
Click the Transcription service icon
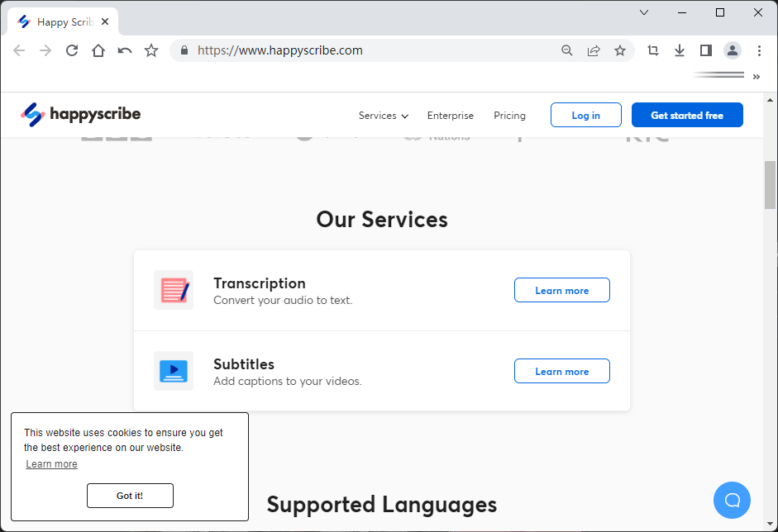[174, 290]
